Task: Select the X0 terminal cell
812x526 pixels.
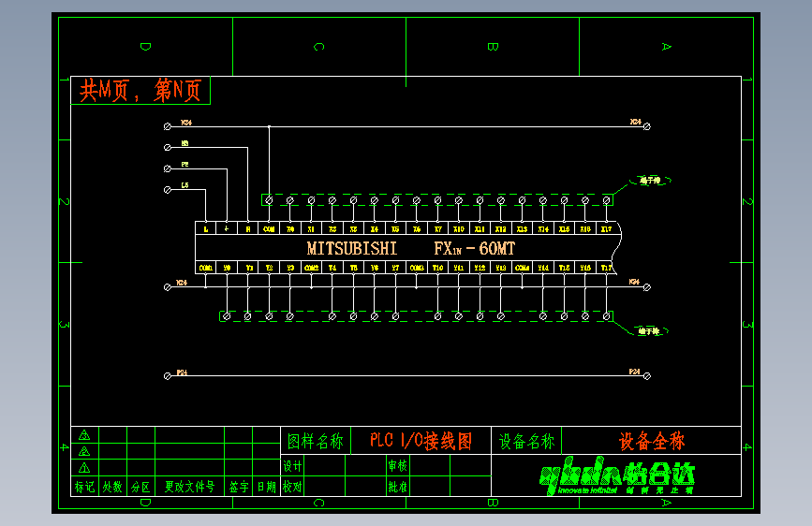Action: coord(290,228)
